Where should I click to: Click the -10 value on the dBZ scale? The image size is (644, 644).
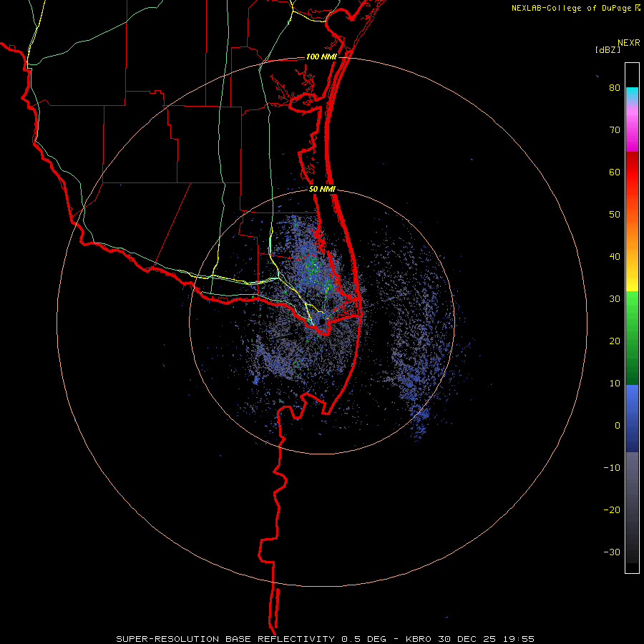point(612,468)
